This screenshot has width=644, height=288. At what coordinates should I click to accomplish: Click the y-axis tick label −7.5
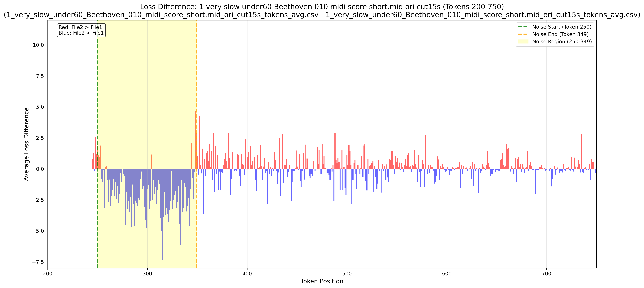pyautogui.click(x=38, y=262)
